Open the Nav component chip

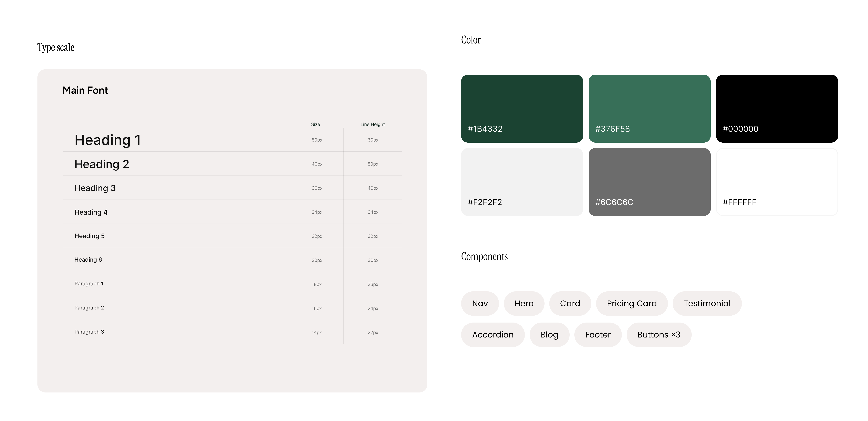point(480,304)
